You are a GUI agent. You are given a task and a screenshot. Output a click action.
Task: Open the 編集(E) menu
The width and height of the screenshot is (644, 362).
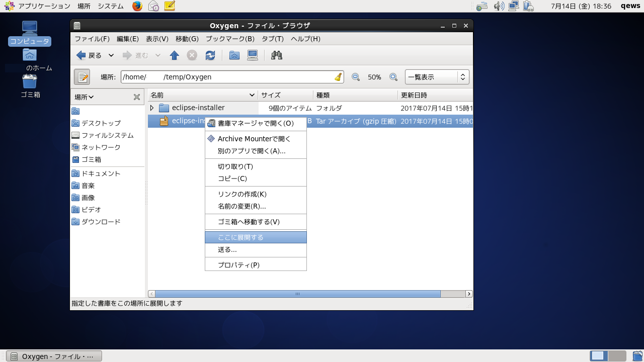[128, 39]
